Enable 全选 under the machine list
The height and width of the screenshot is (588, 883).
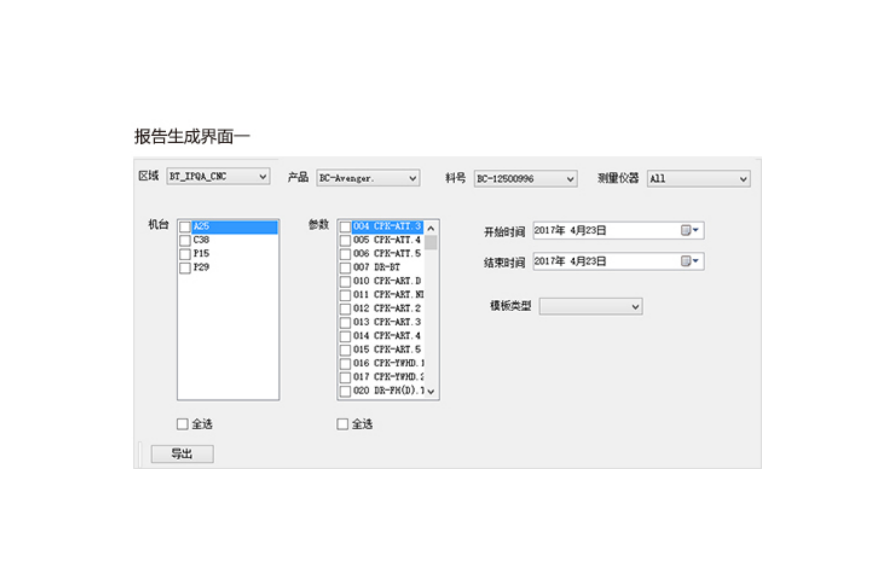point(182,424)
